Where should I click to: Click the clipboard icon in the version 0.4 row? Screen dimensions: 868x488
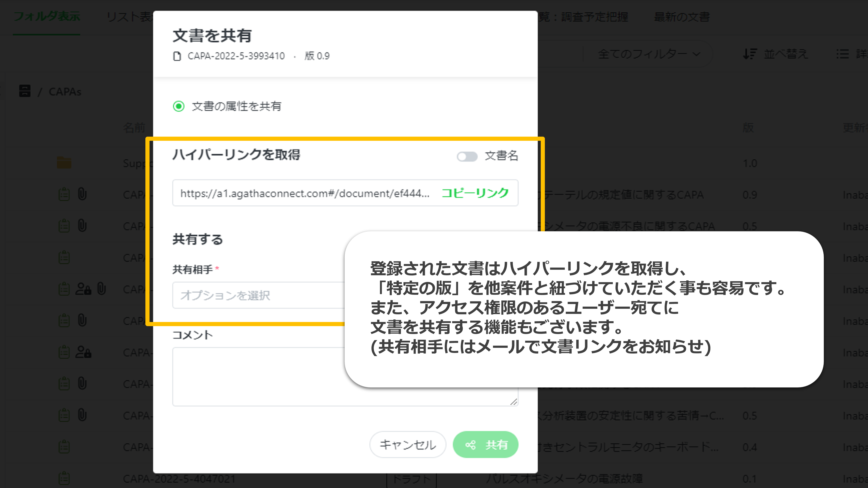64,447
